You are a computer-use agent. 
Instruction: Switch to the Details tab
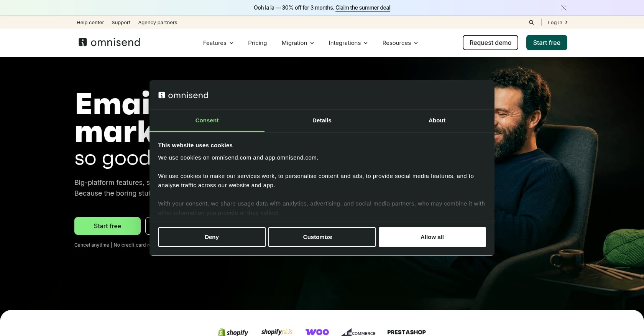coord(322,120)
